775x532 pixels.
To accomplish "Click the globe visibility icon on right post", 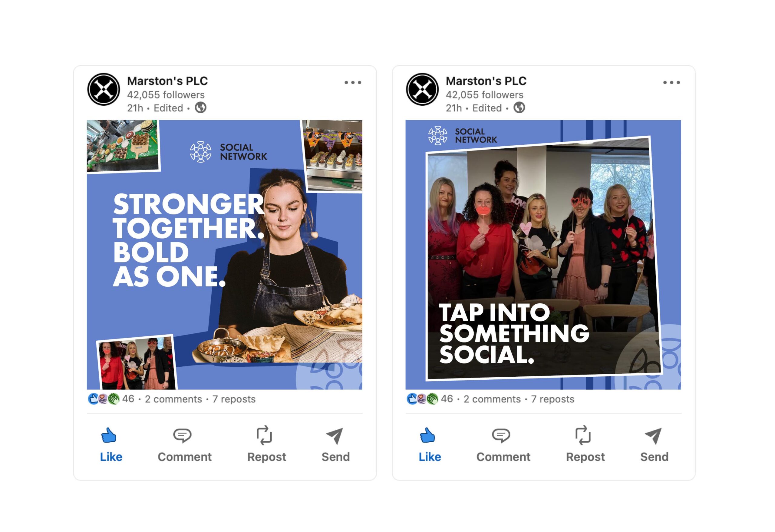I will (x=519, y=108).
